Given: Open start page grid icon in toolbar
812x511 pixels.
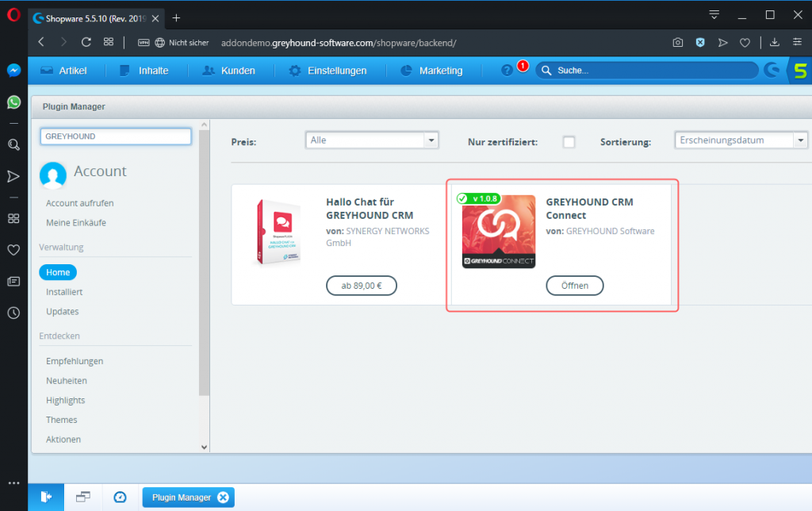Looking at the screenshot, I should [x=108, y=43].
